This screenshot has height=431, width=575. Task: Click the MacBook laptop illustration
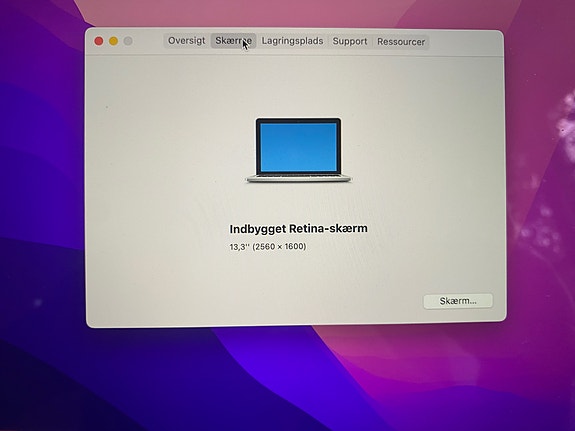[299, 150]
